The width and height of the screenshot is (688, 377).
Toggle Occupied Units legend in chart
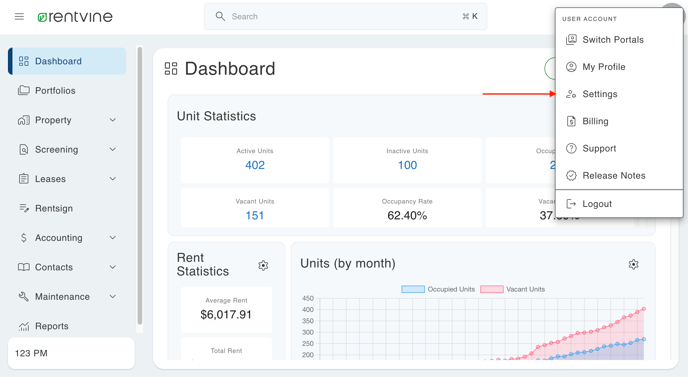click(438, 289)
